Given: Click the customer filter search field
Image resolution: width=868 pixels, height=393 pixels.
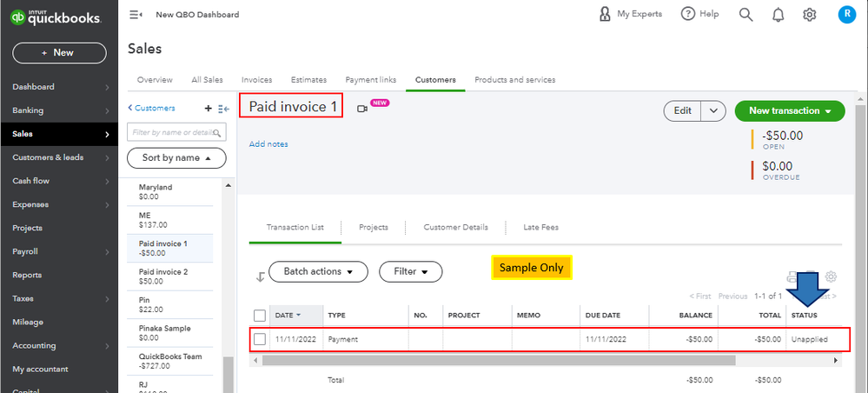Looking at the screenshot, I should pyautogui.click(x=176, y=132).
